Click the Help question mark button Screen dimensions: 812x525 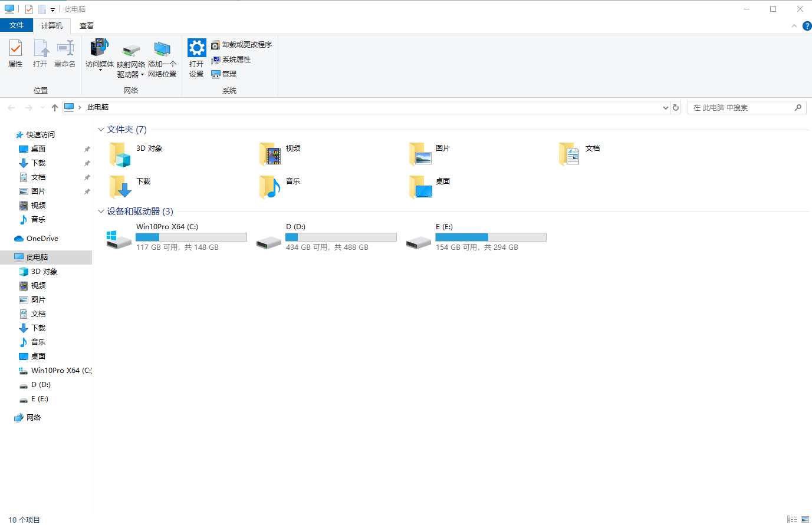pyautogui.click(x=807, y=25)
